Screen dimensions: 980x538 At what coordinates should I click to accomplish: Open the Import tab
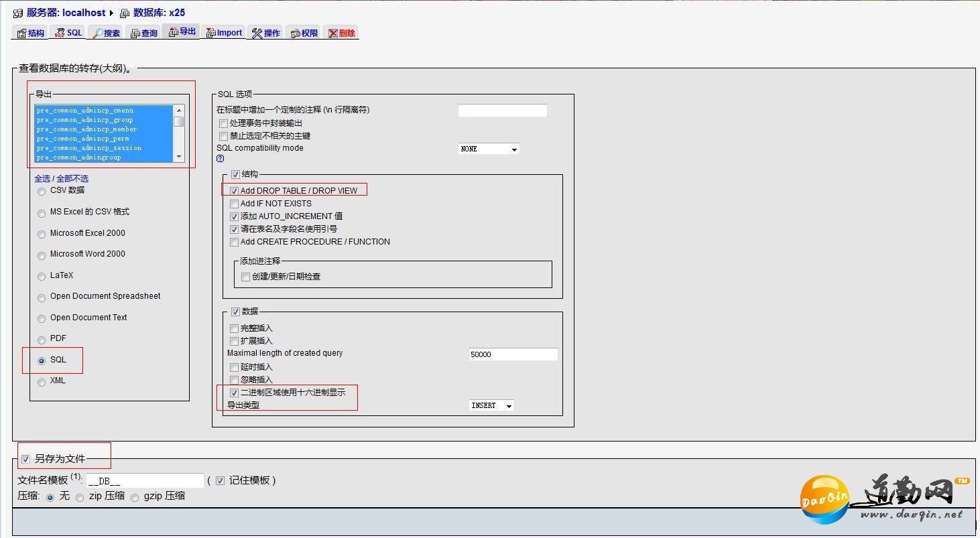tap(224, 33)
